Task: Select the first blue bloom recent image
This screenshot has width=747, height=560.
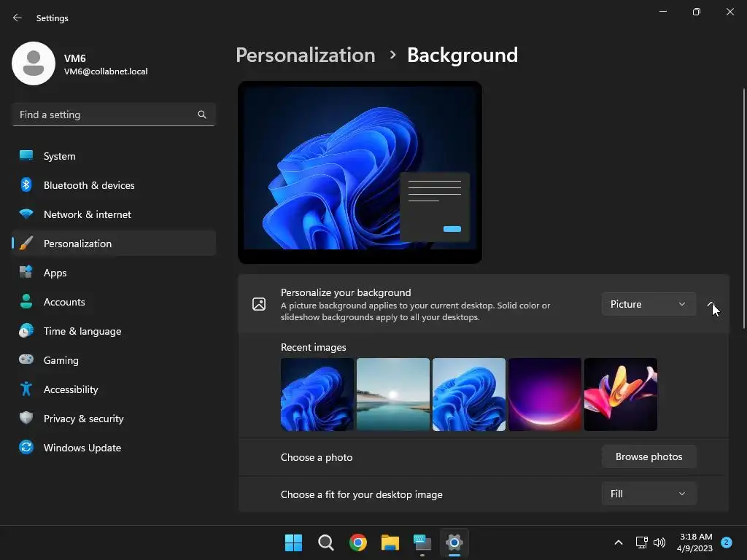Action: click(x=317, y=394)
